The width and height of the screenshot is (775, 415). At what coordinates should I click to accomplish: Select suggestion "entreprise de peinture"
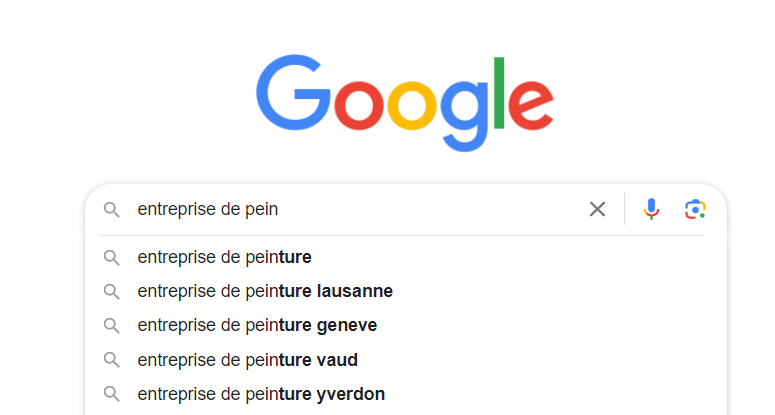[x=224, y=258]
